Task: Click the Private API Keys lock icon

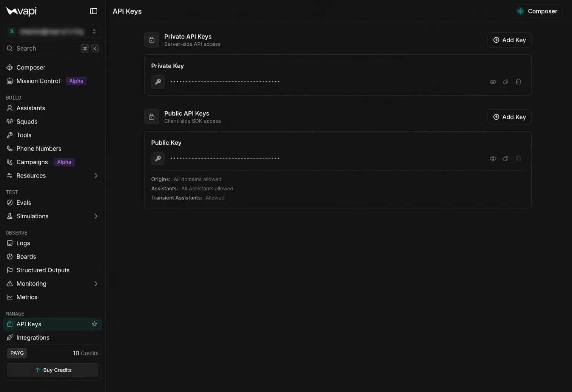Action: click(151, 40)
